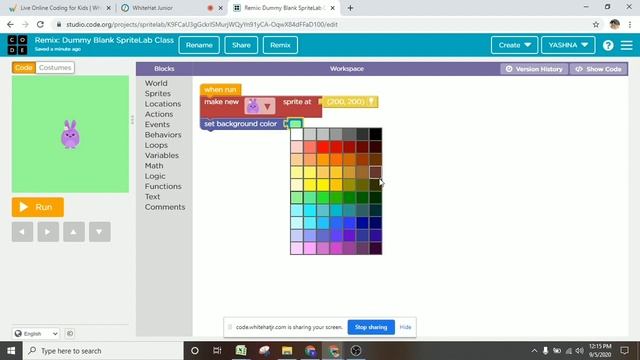
Task: Open a new browser tab
Action: [350, 8]
